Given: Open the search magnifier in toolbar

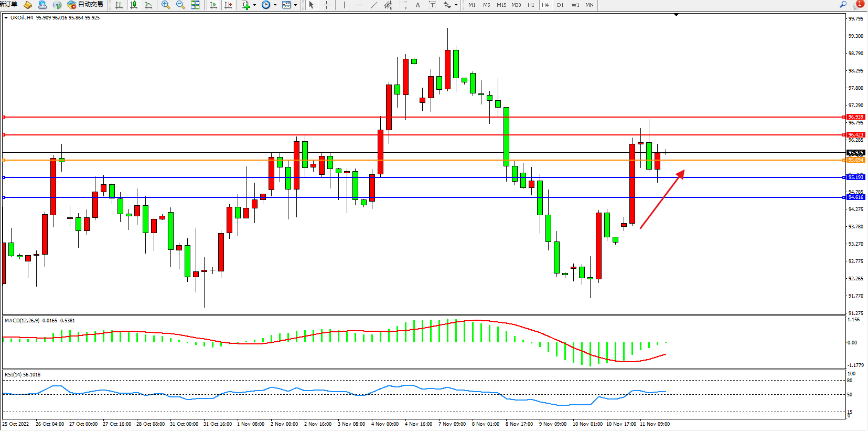Looking at the screenshot, I should pos(843,4).
